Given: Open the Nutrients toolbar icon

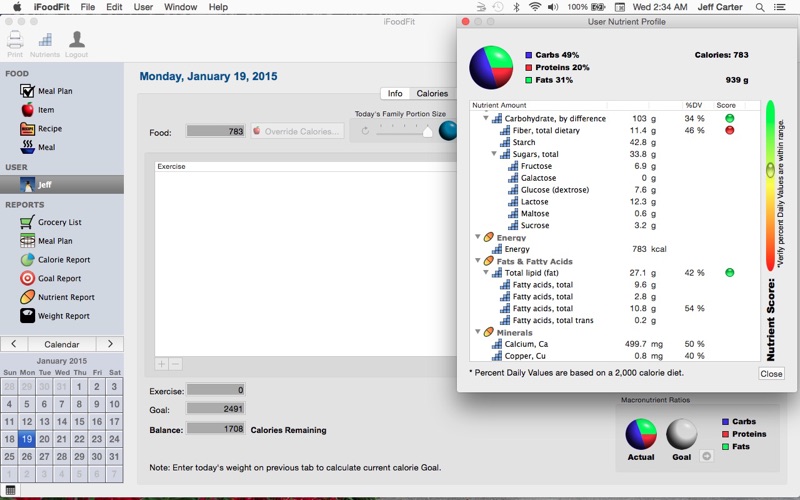Looking at the screenshot, I should pyautogui.click(x=45, y=43).
